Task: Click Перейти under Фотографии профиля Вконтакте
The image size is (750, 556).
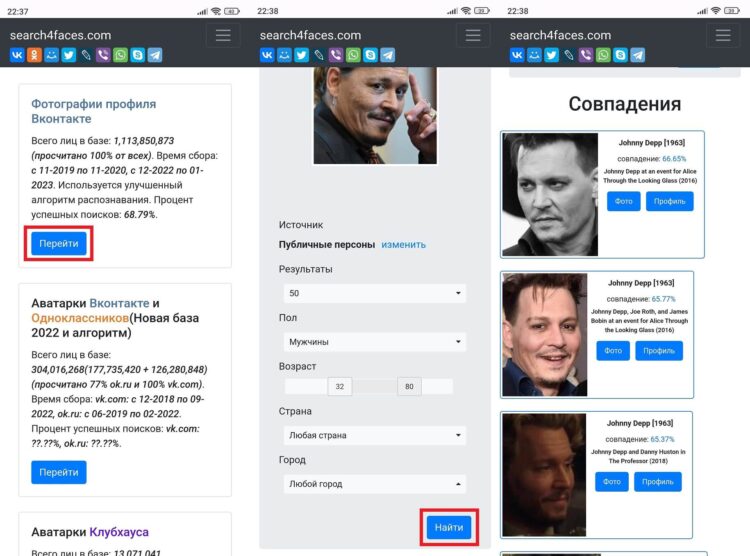Action: (59, 244)
